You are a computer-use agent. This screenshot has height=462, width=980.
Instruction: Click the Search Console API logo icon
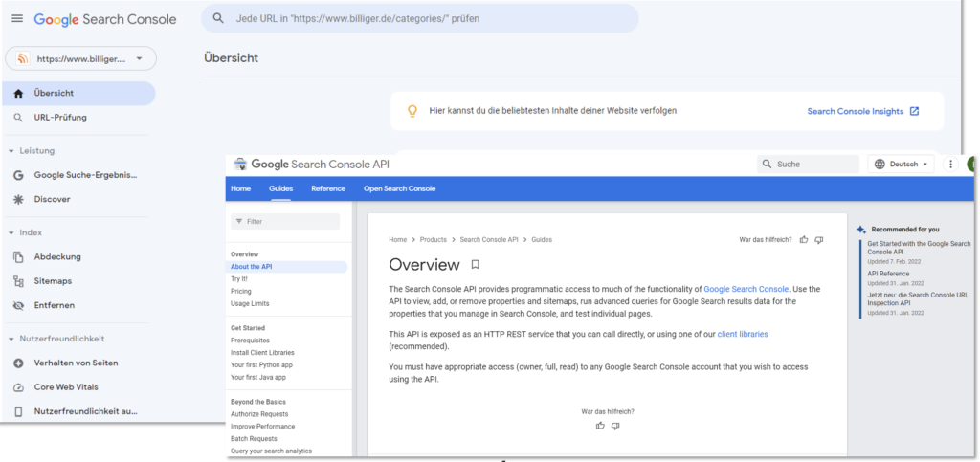click(240, 165)
